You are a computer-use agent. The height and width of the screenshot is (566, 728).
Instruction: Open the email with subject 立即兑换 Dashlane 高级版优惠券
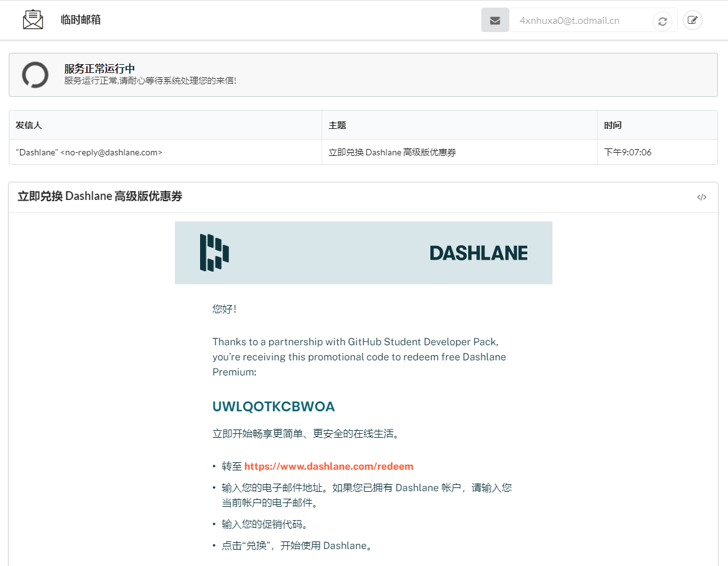(459, 152)
